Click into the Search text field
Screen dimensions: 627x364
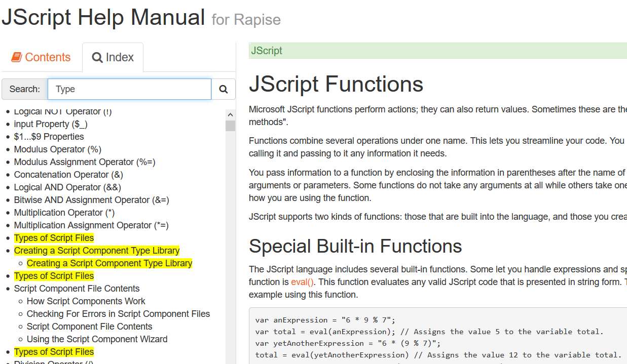(x=129, y=89)
